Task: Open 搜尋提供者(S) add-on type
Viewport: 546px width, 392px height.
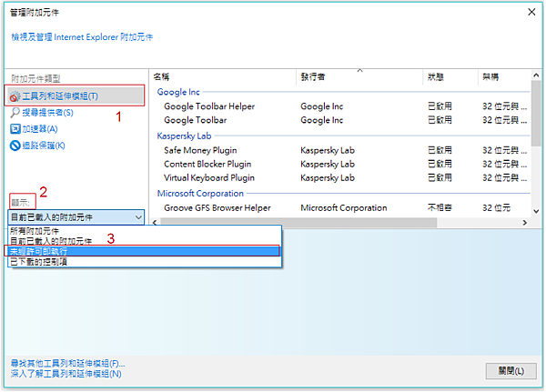Action: tap(47, 113)
